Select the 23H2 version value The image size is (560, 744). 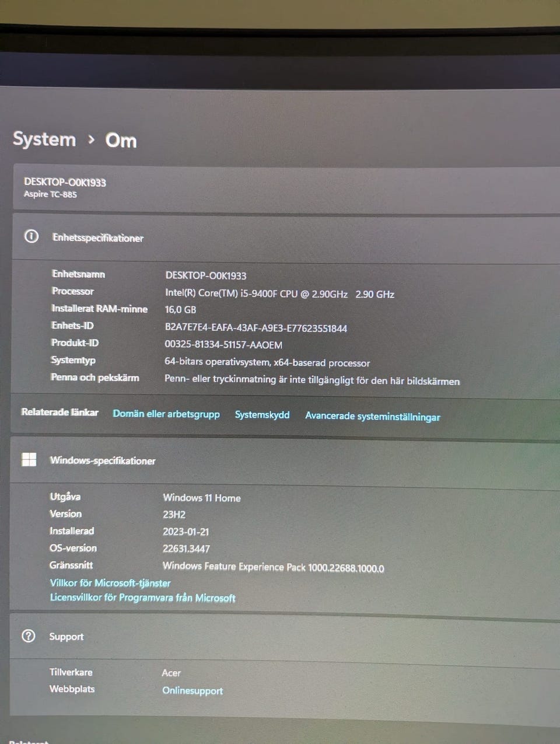(x=174, y=515)
